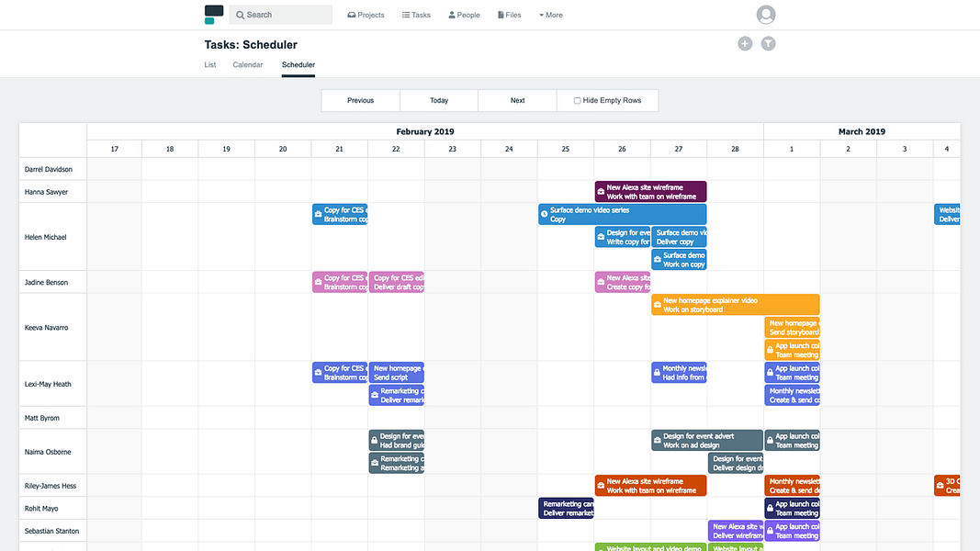
Task: Switch to the List tab
Action: 210,65
